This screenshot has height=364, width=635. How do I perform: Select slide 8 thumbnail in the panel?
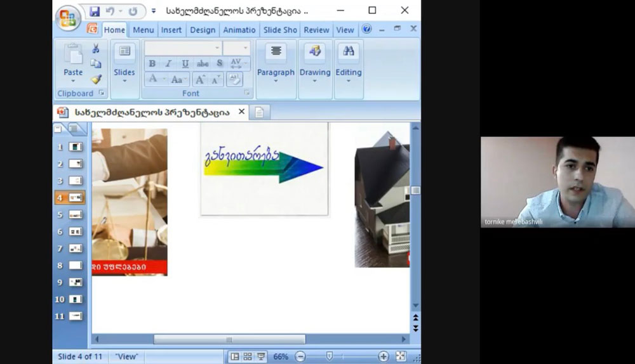76,265
